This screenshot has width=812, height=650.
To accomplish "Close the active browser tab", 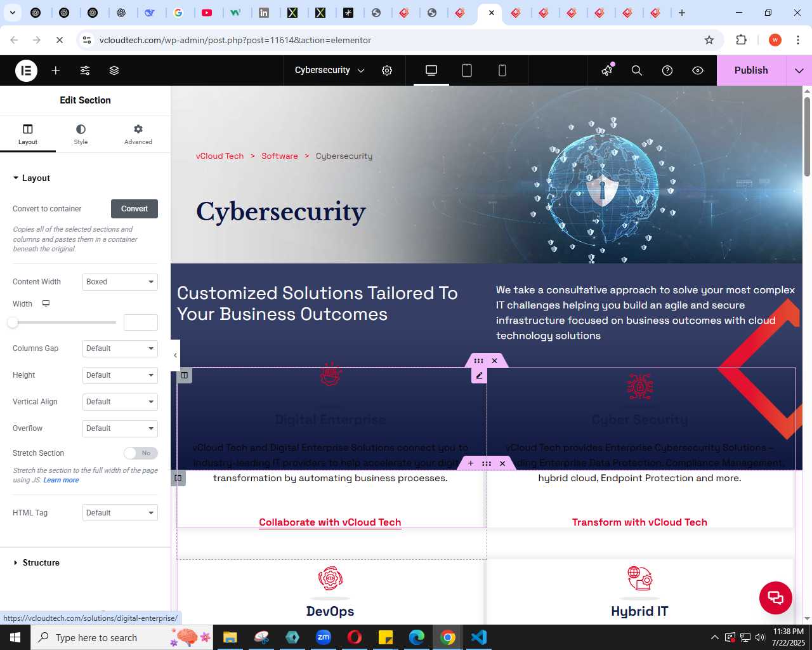I will (x=491, y=13).
